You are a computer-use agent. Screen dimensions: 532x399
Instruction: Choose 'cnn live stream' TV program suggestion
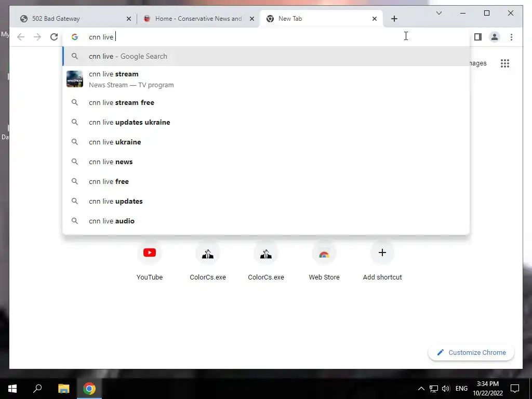(267, 79)
